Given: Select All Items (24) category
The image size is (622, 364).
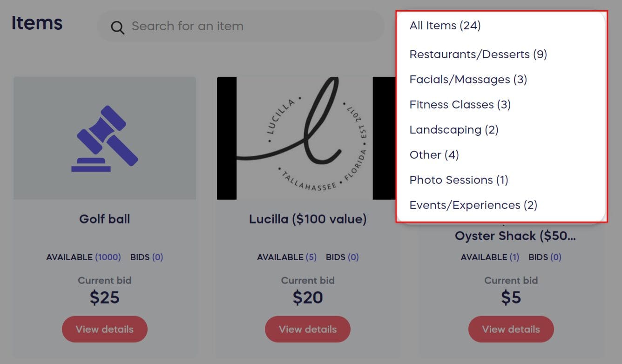Looking at the screenshot, I should pyautogui.click(x=445, y=25).
